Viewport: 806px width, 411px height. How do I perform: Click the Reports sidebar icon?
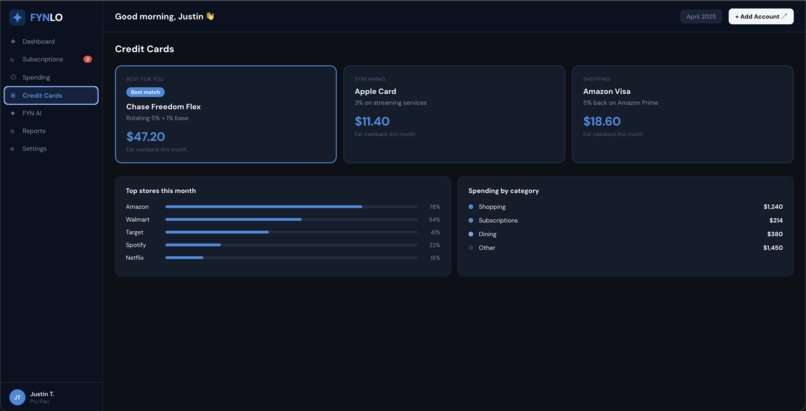coord(13,131)
